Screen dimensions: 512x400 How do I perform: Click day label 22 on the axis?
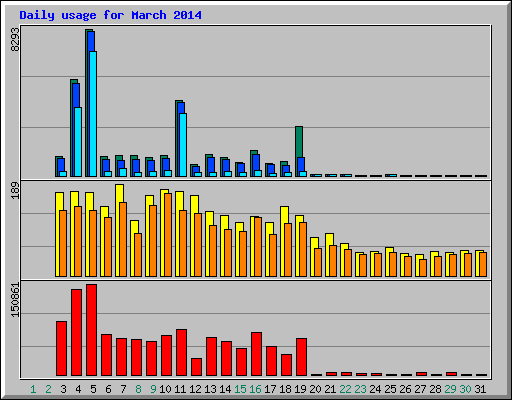[345, 389]
